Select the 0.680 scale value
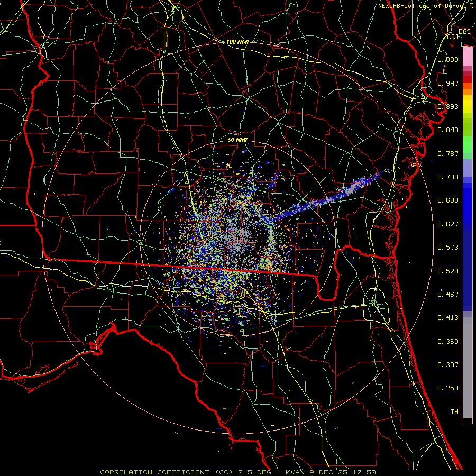This screenshot has width=476, height=476. tap(448, 200)
